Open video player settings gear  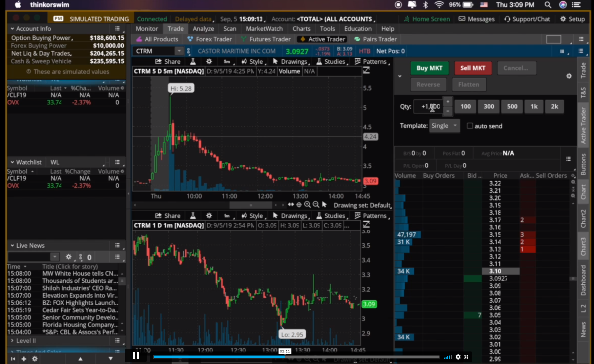point(458,357)
